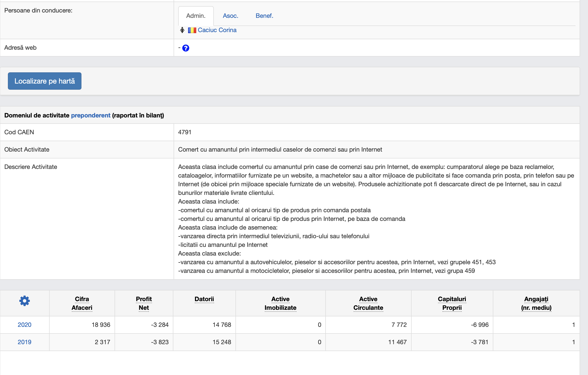Click the Capitaluri Proprii column header
Screen dimensions: 588x375
pos(452,303)
